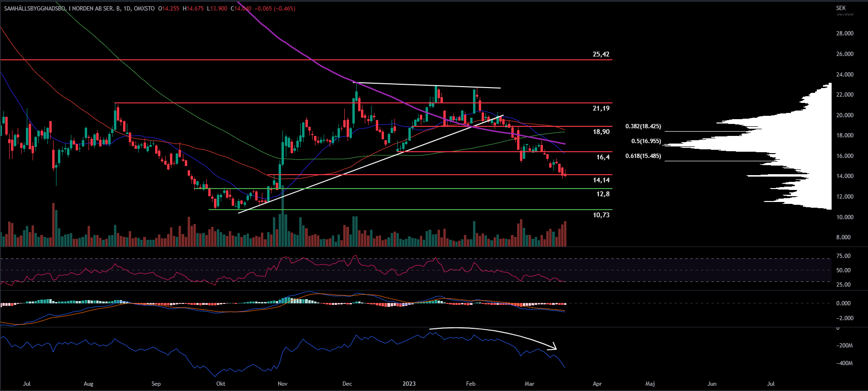Click the Apr label on time axis
The width and height of the screenshot is (868, 391).
tap(597, 384)
